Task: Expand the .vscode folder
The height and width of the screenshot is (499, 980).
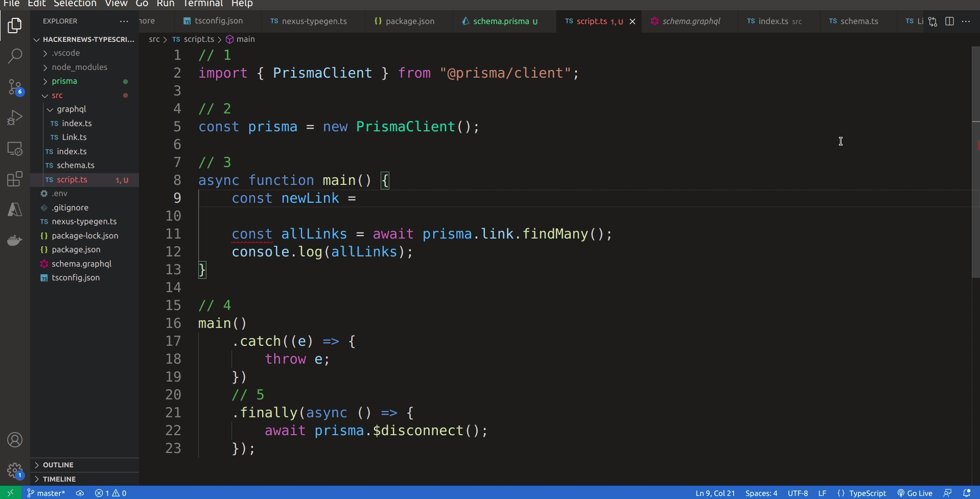Action: click(85, 53)
